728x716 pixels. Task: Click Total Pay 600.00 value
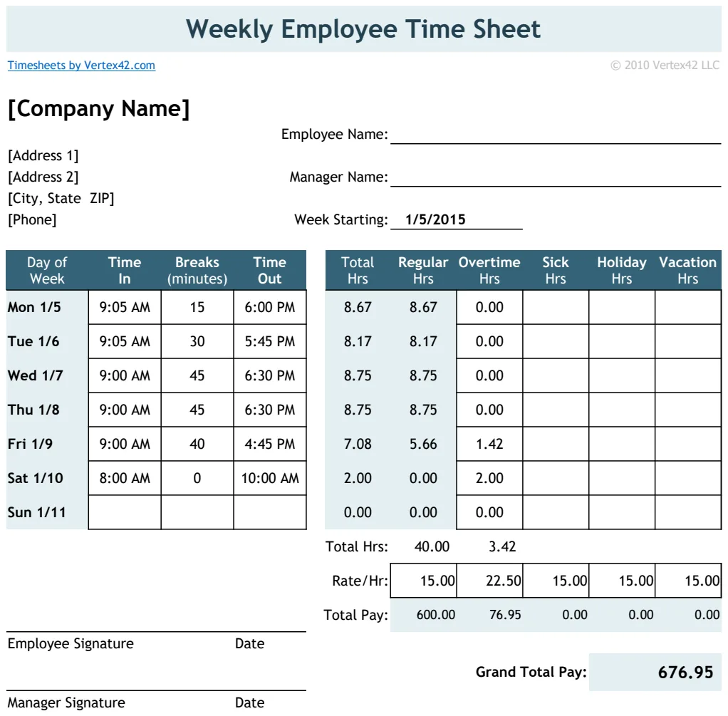pyautogui.click(x=435, y=615)
